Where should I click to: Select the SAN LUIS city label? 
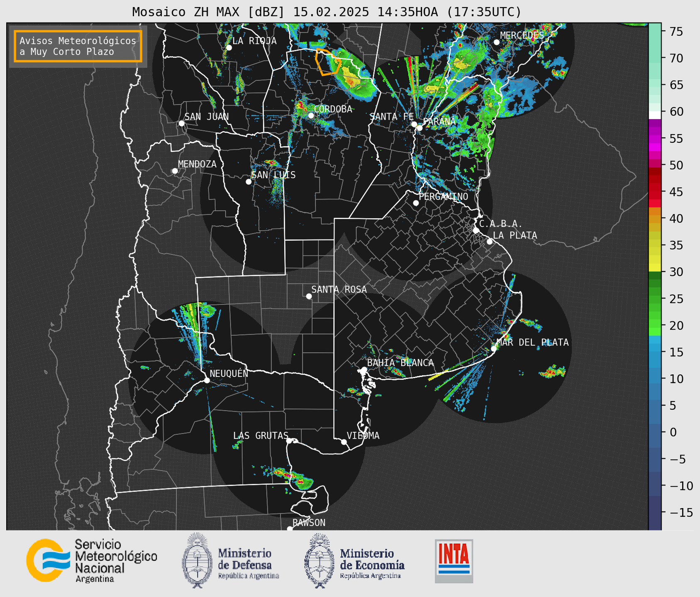pyautogui.click(x=273, y=175)
